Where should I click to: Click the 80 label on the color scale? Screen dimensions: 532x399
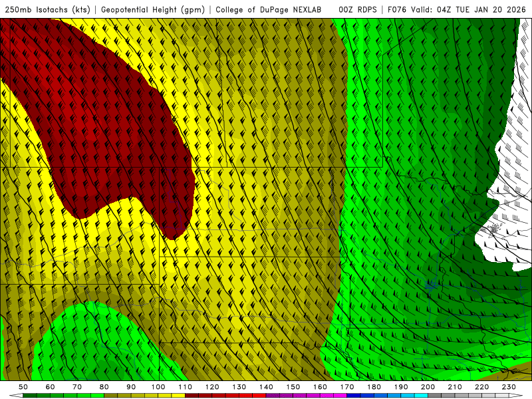pyautogui.click(x=104, y=387)
